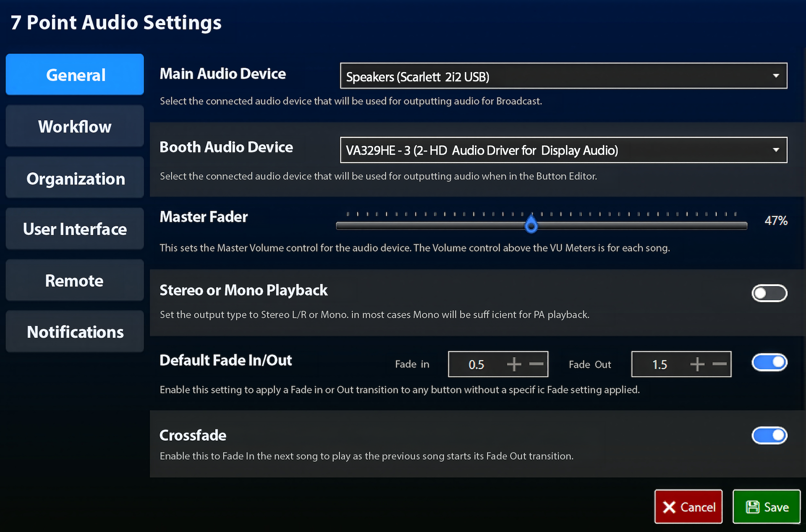Turn off the Crossfade toggle
Screen dimensions: 806x532
pyautogui.click(x=769, y=435)
